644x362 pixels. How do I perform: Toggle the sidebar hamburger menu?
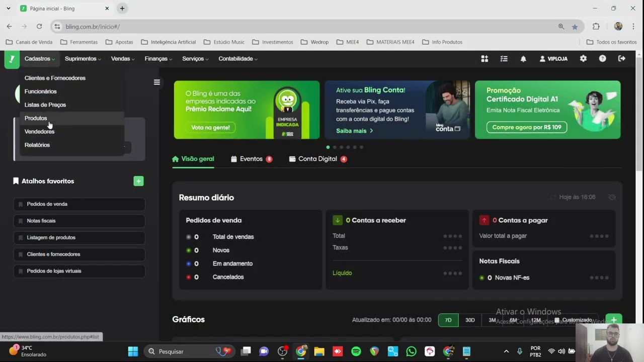[157, 82]
